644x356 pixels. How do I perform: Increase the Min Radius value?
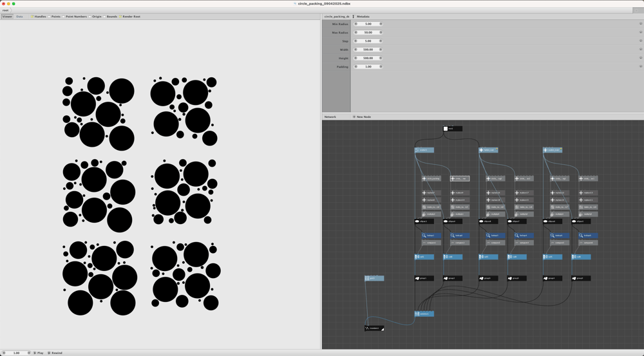point(381,24)
